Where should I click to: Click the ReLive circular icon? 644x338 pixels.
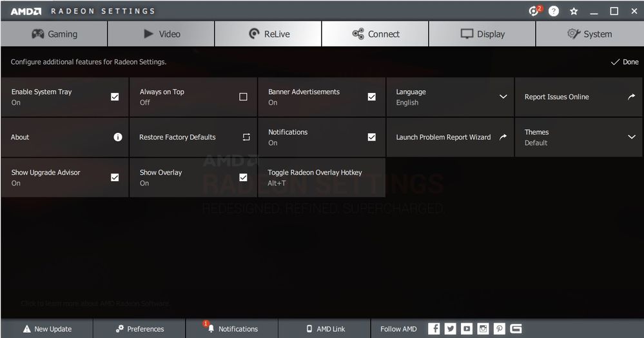(x=254, y=34)
